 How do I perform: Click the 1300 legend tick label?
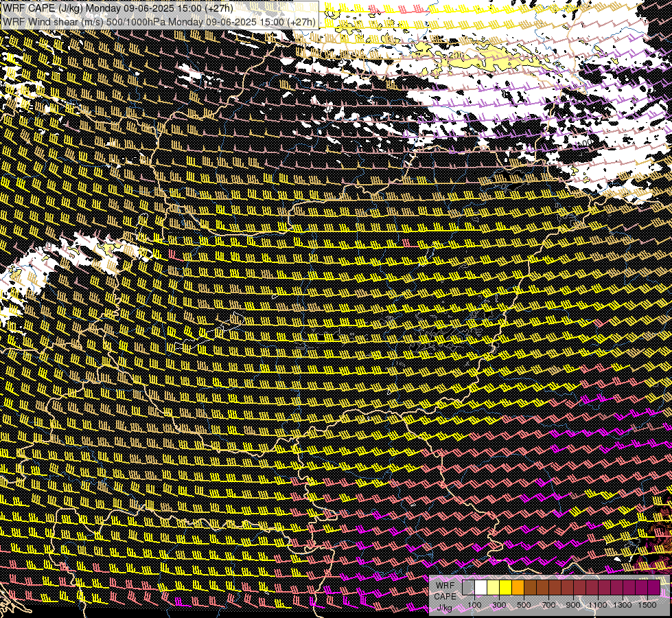pos(623,605)
